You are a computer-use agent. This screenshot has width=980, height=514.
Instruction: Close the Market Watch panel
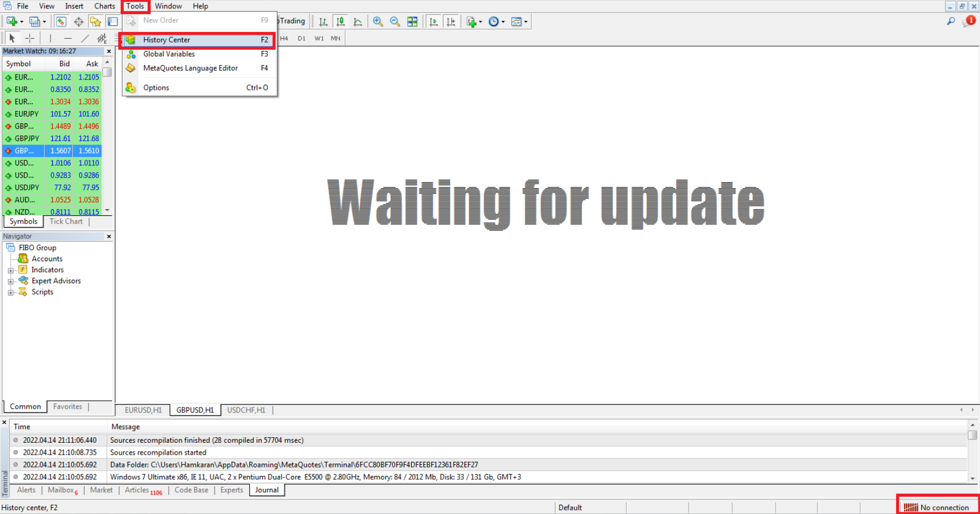109,51
